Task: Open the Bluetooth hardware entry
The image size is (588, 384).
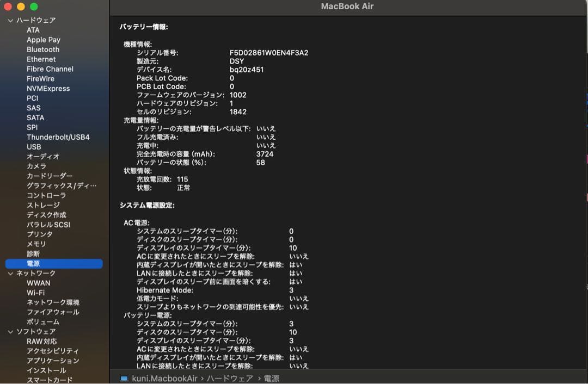Action: [x=43, y=49]
